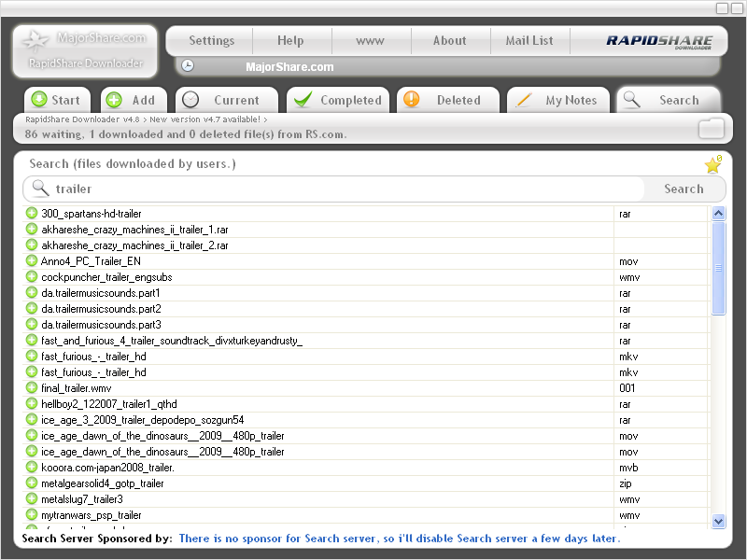
Task: Select the mytranwars_psp_trailer row text
Action: [x=91, y=515]
